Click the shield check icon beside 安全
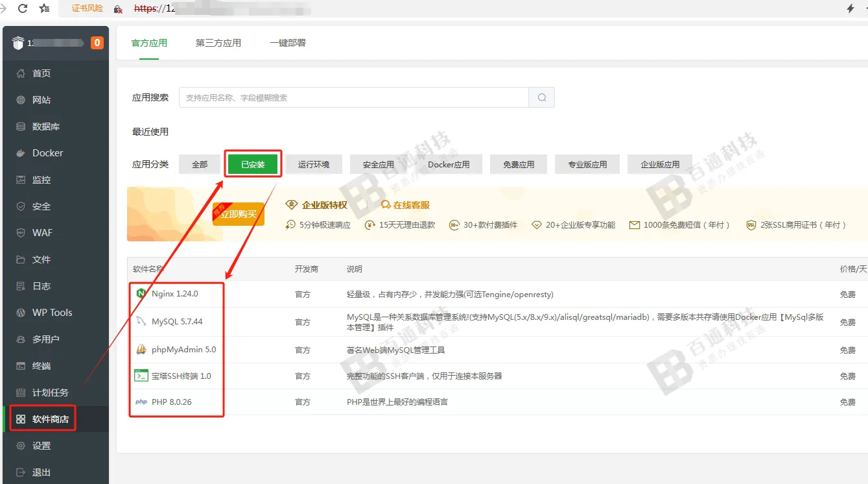868x484 pixels. (x=21, y=206)
